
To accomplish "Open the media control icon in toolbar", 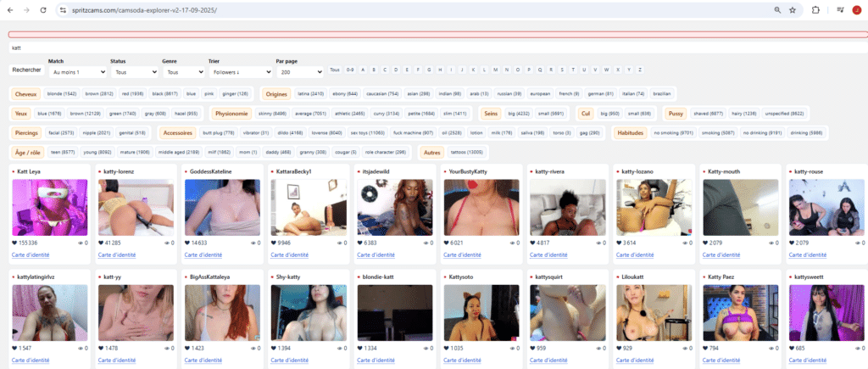I will (x=840, y=10).
